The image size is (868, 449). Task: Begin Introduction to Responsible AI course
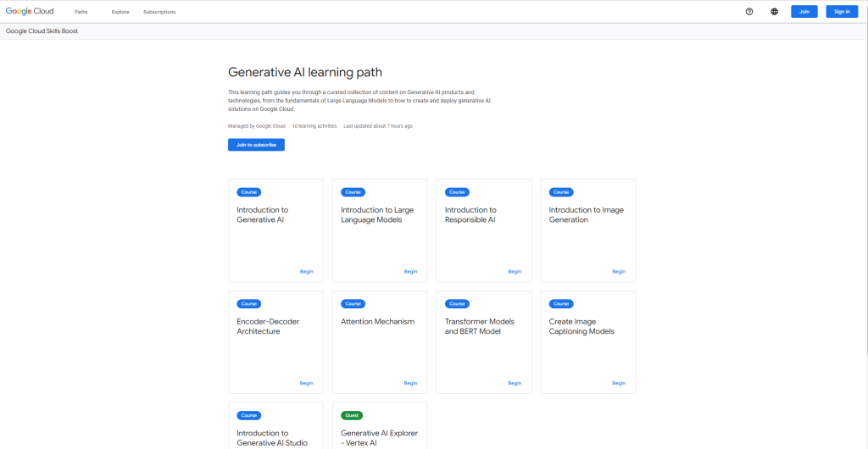(515, 271)
